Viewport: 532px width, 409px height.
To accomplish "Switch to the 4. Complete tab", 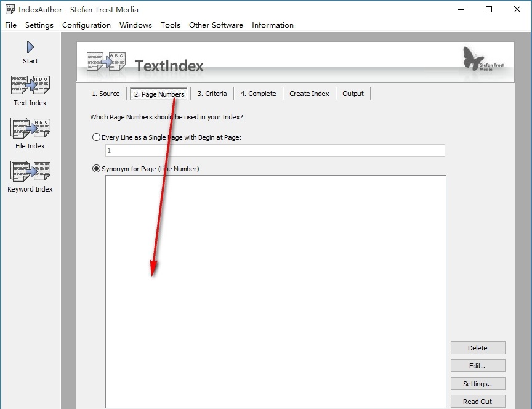I will pos(258,94).
